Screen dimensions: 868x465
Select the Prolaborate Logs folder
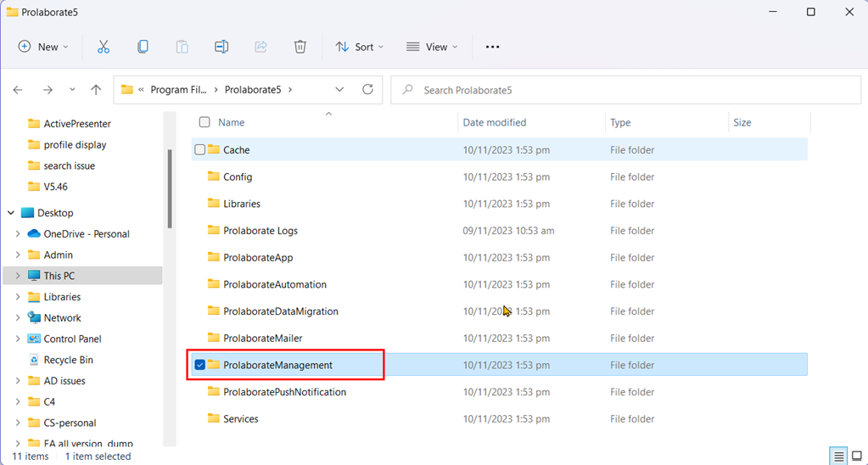(x=499, y=230)
